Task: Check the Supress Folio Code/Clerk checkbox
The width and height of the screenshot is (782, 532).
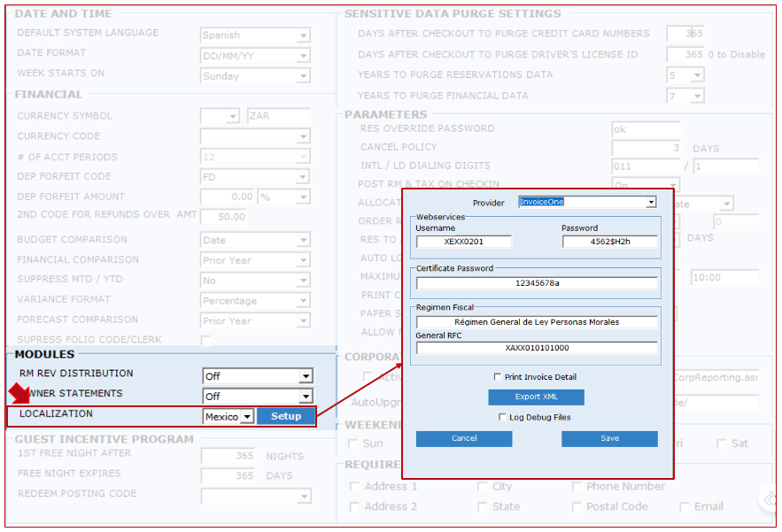Action: pos(206,340)
